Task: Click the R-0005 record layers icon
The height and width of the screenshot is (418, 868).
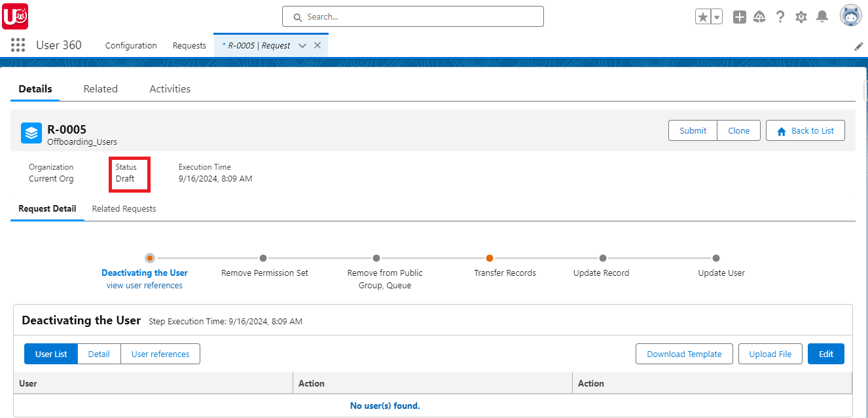Action: point(31,133)
